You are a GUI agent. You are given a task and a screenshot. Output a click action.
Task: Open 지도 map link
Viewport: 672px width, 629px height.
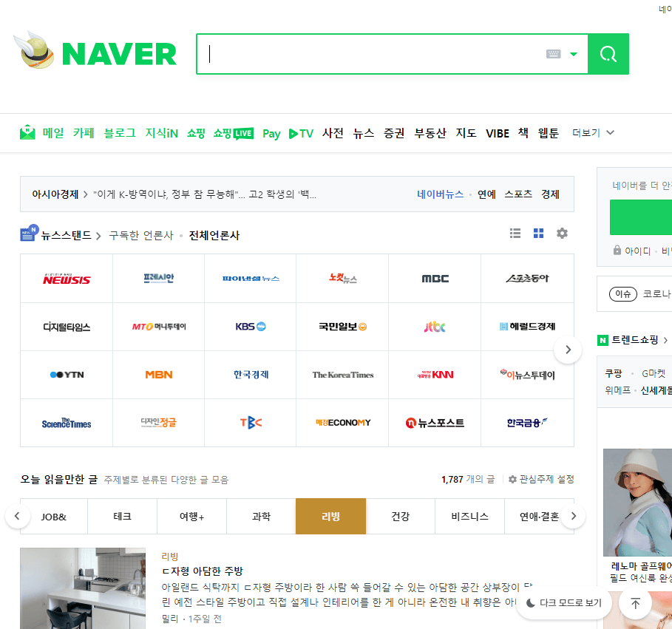[x=466, y=133]
